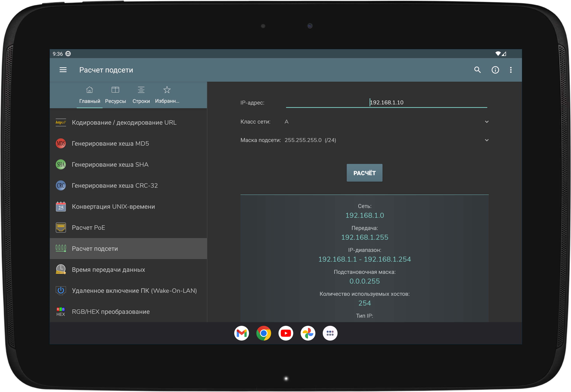Switch to the Строки tab
The image size is (571, 392).
(141, 95)
